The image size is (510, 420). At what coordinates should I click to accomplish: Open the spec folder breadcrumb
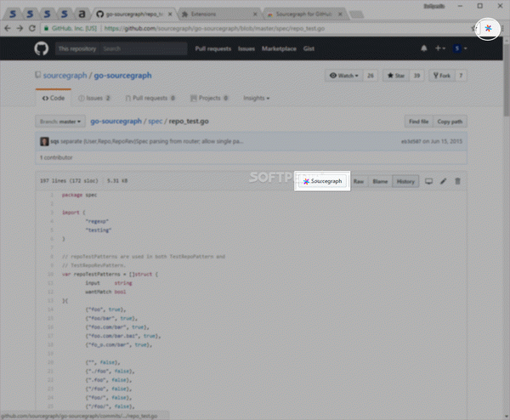(156, 122)
